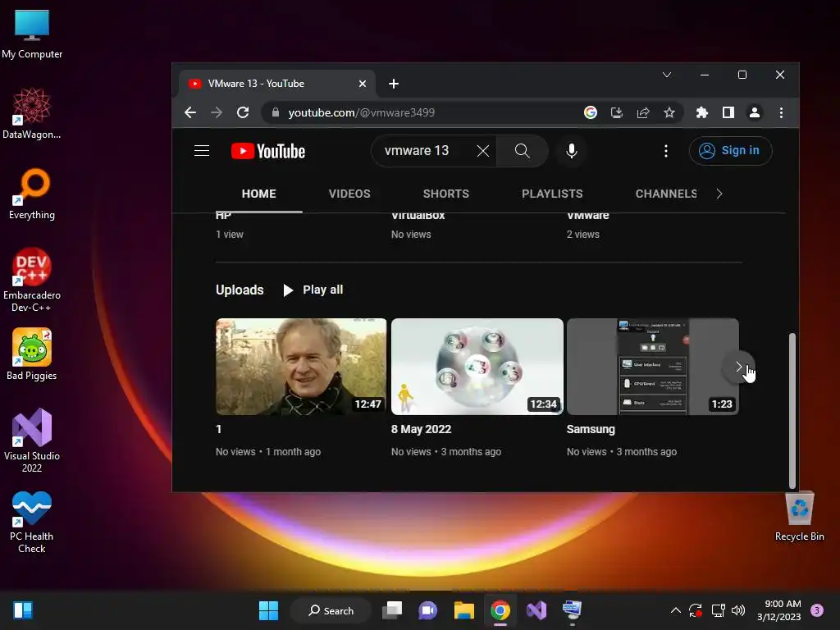
Task: Click the browser forward arrow
Action: (x=217, y=112)
